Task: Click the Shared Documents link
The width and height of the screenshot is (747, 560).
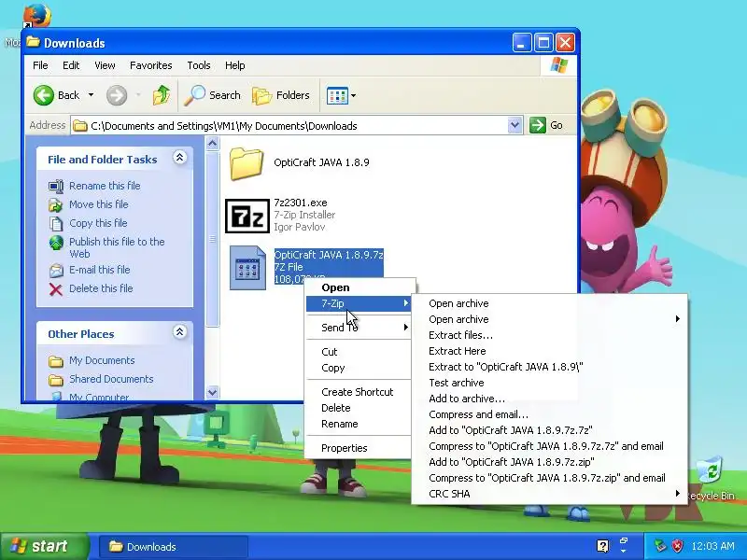Action: click(x=111, y=379)
